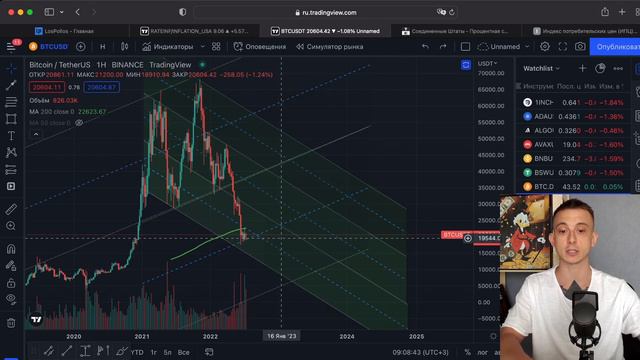Toggle lock all drawing tools
Screen dimensions: 640x360
[x=11, y=283]
